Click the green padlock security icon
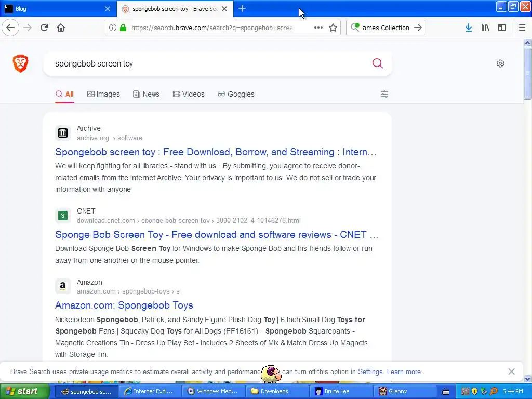Viewport: 532px width, 399px height. pos(123,28)
